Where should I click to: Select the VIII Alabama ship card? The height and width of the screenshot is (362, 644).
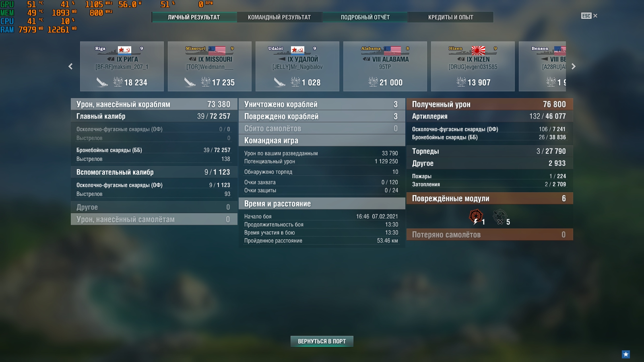tap(385, 66)
